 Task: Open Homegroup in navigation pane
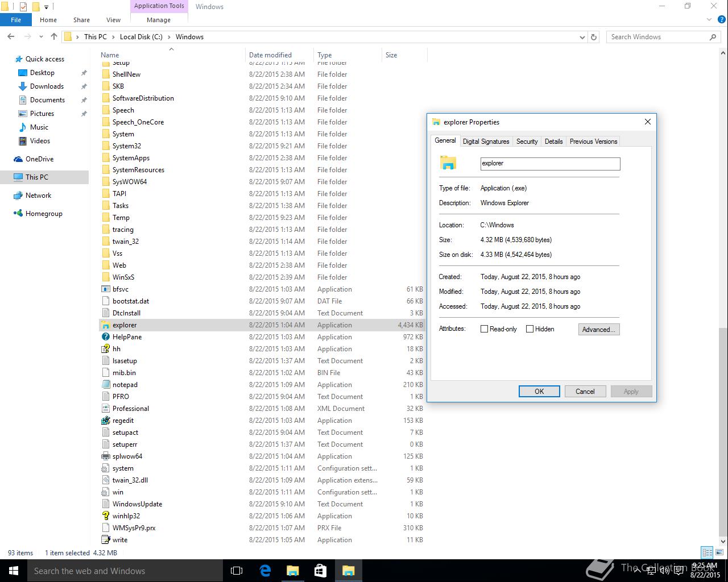pyautogui.click(x=44, y=214)
